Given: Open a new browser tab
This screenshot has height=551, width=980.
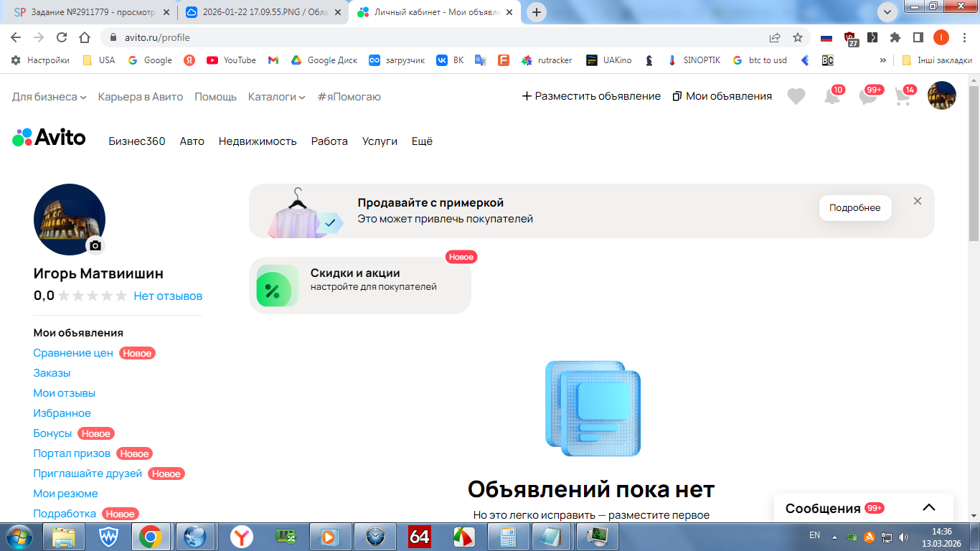Looking at the screenshot, I should [537, 12].
